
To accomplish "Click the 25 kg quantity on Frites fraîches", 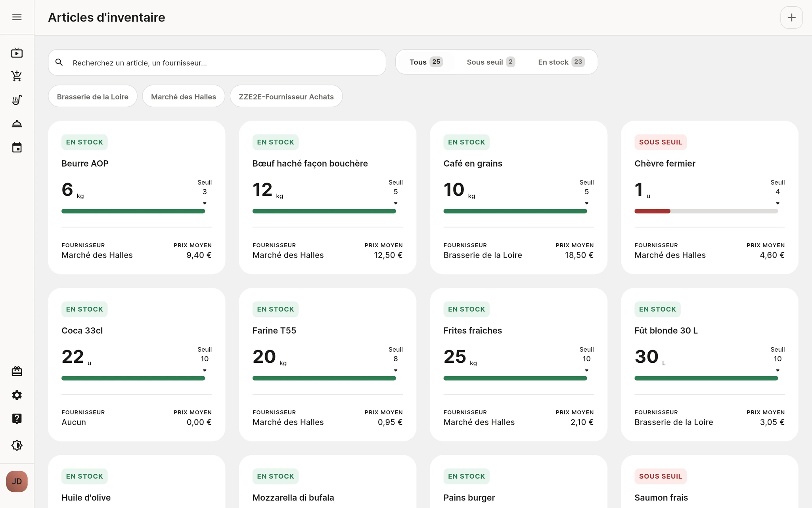I will [460, 357].
